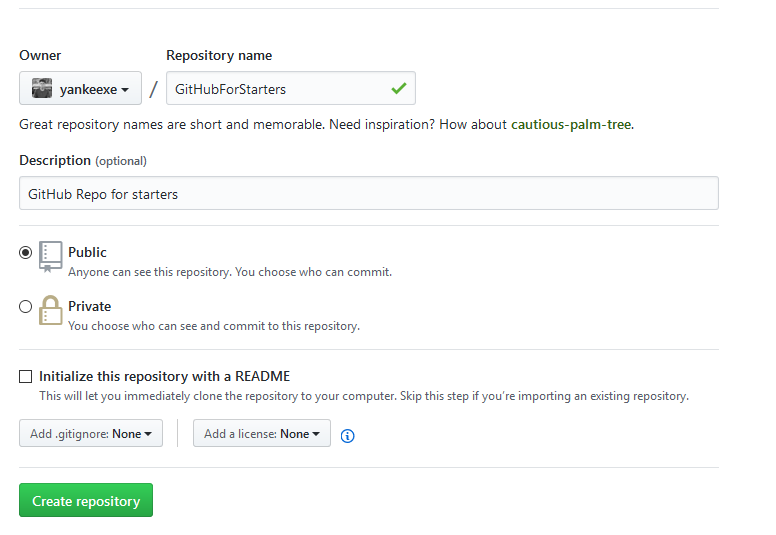
Task: Click the license info circle icon
Action: (348, 435)
